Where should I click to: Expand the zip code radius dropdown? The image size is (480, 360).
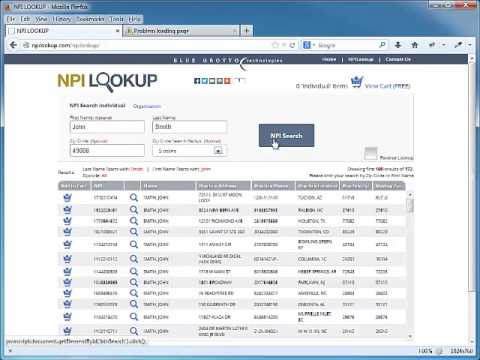coord(218,151)
